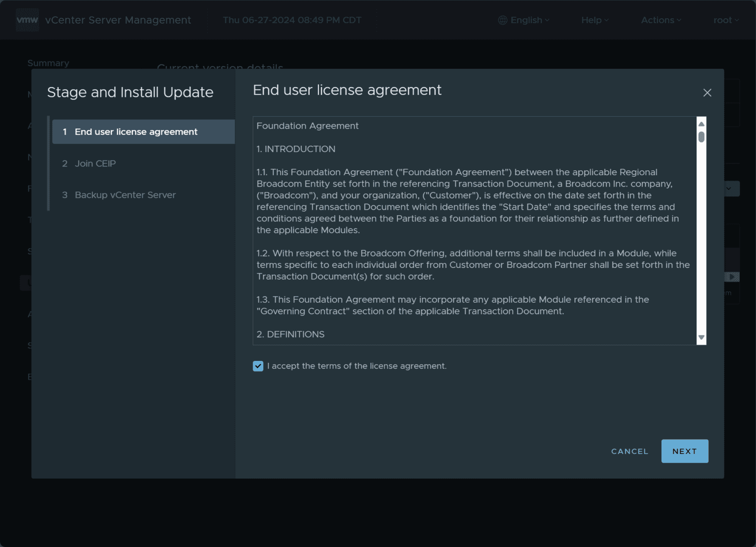Click the 'I accept the terms' label
Viewport: 756px width, 547px height.
click(x=357, y=366)
